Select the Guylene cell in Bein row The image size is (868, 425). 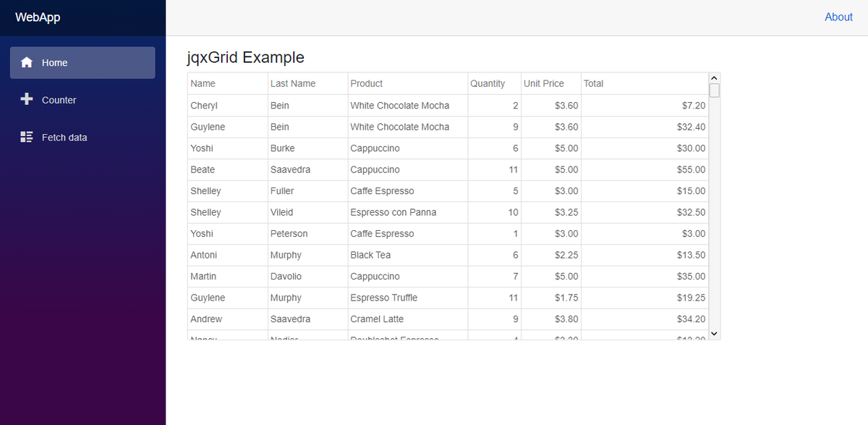(228, 127)
